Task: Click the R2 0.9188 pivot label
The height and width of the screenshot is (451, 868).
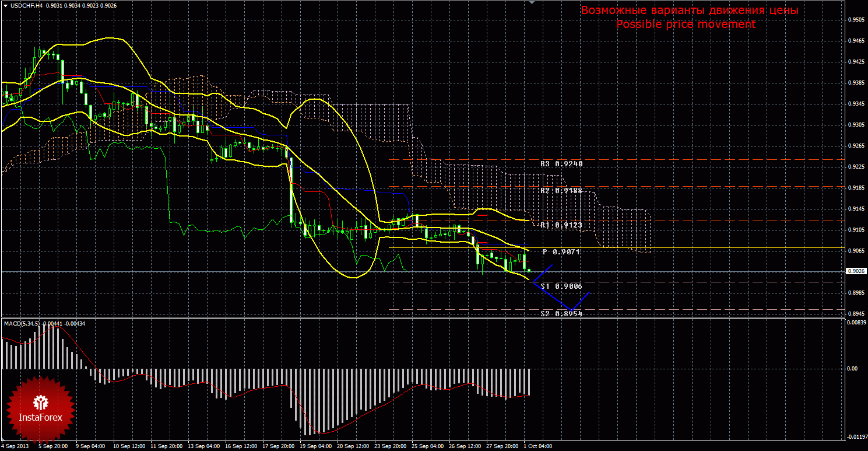Action: coord(561,191)
